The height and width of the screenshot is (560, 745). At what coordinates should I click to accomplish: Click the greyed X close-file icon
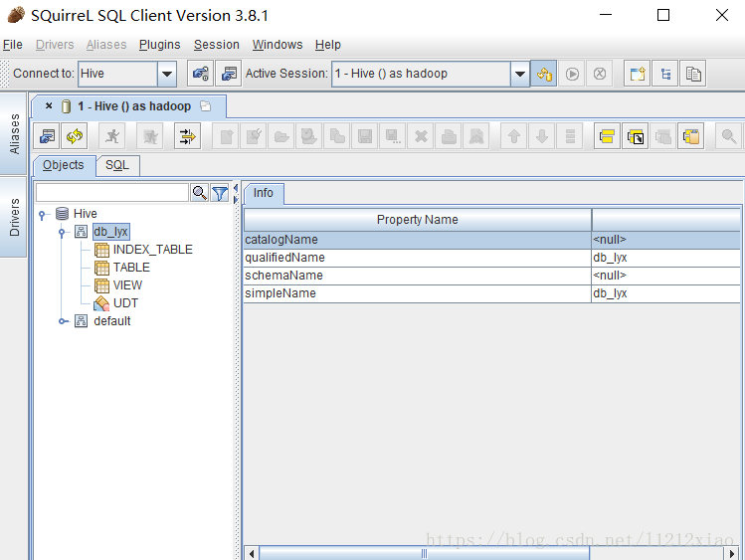pos(421,137)
